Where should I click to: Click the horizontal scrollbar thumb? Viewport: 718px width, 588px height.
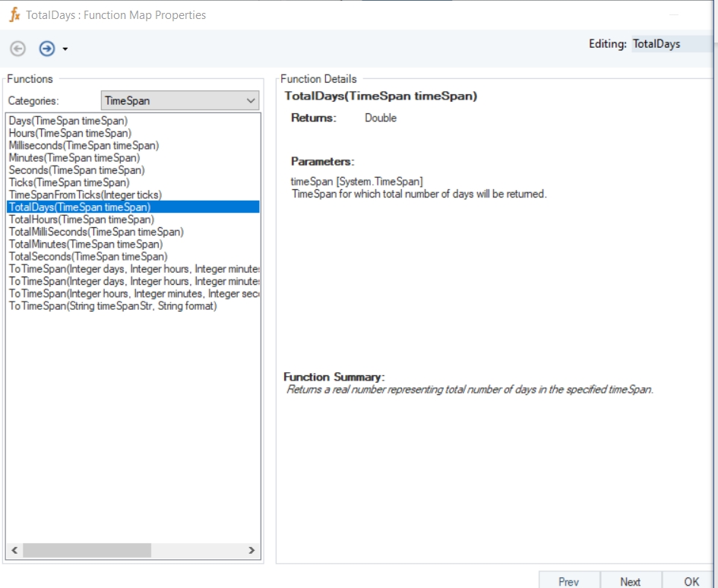click(76, 550)
